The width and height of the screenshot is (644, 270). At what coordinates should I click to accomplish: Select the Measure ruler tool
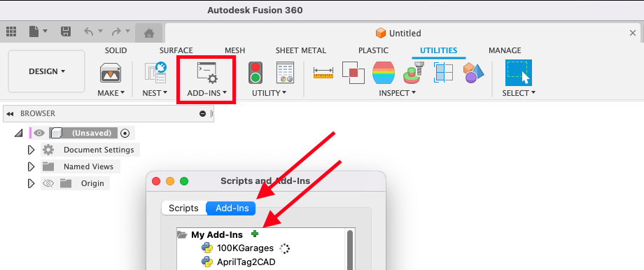point(323,73)
